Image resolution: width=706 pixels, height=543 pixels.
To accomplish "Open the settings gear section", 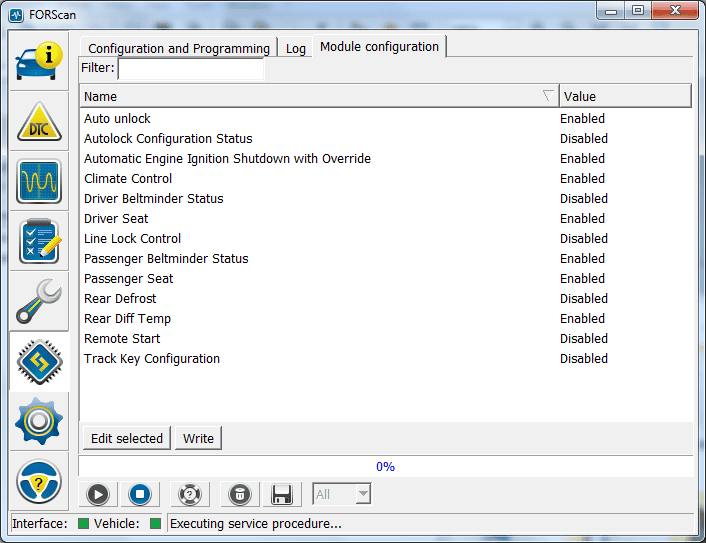I will [x=39, y=421].
